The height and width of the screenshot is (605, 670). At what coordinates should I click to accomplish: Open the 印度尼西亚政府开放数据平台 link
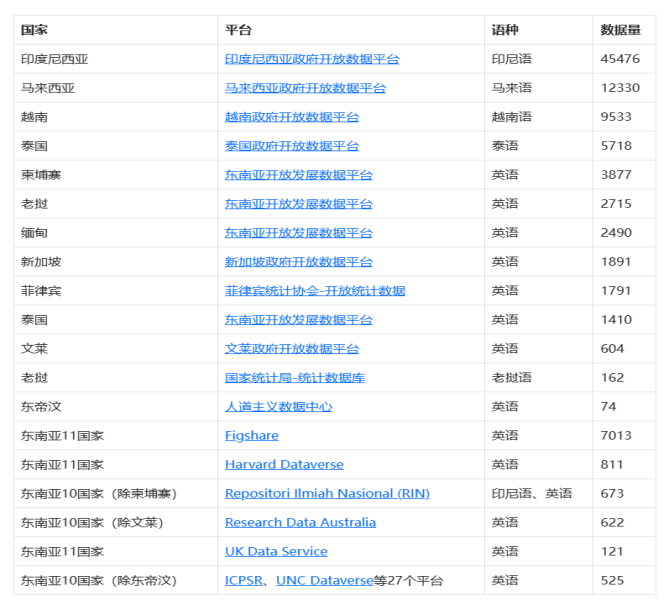[x=312, y=59]
